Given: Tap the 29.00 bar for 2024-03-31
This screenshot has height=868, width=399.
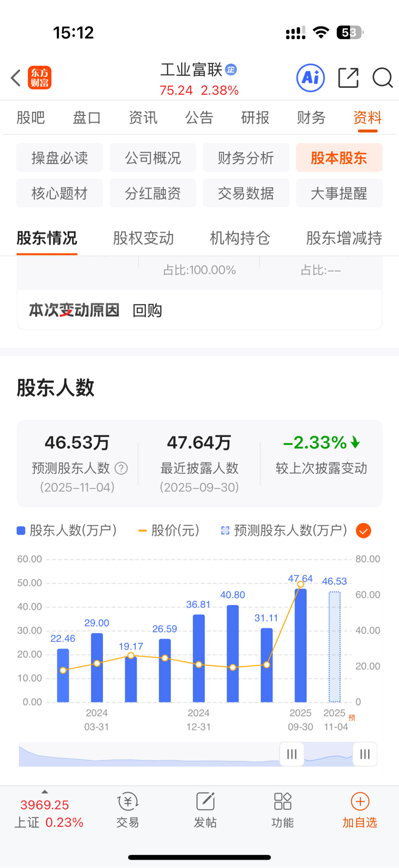Looking at the screenshot, I should pyautogui.click(x=97, y=667).
